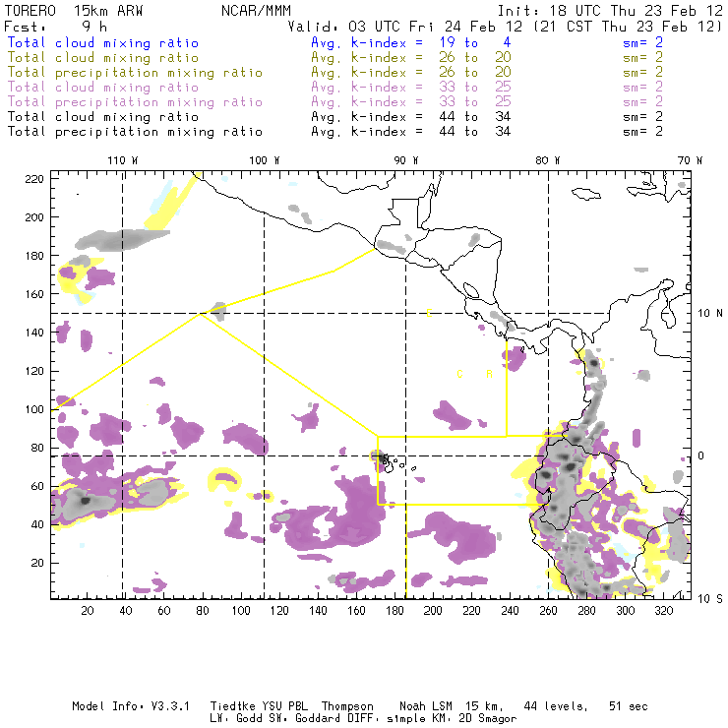The width and height of the screenshot is (728, 728).
Task: Click the "Tiedtke" scheme name in the footer
Action: click(232, 706)
